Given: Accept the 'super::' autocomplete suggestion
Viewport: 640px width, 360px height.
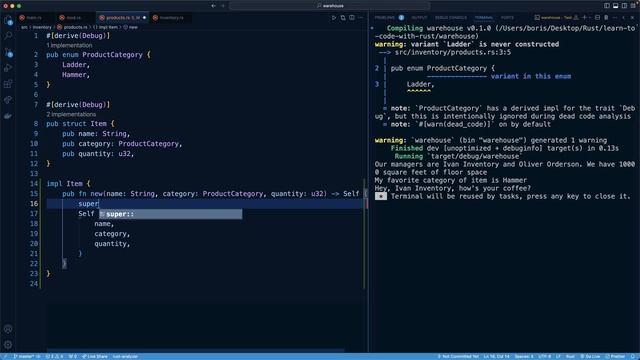Looking at the screenshot, I should (x=171, y=214).
